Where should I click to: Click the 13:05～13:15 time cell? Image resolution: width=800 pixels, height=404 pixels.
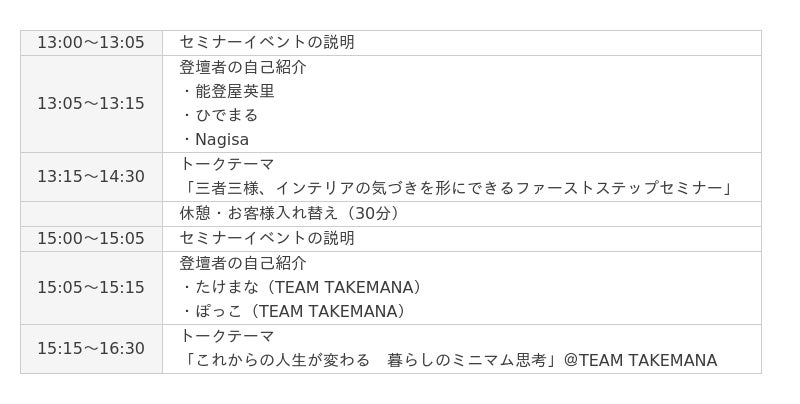pos(91,104)
